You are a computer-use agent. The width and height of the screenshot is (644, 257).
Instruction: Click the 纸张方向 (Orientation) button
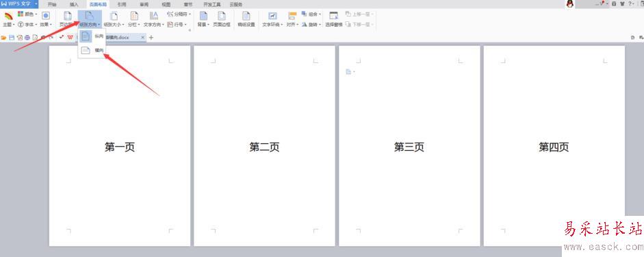(x=90, y=19)
